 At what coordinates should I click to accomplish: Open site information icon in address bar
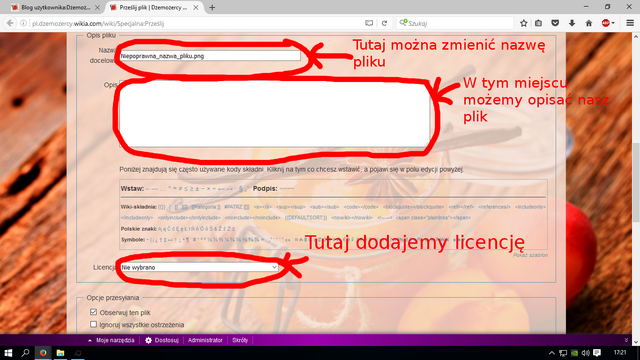coord(23,23)
